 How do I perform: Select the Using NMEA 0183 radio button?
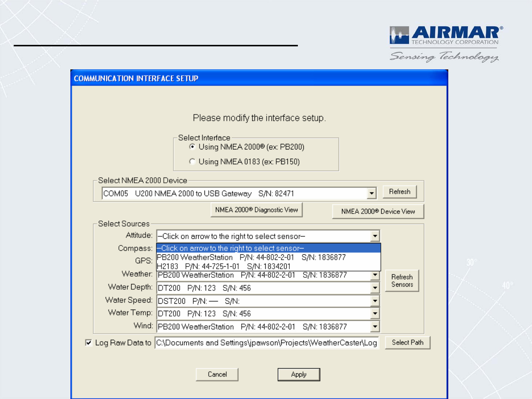192,162
